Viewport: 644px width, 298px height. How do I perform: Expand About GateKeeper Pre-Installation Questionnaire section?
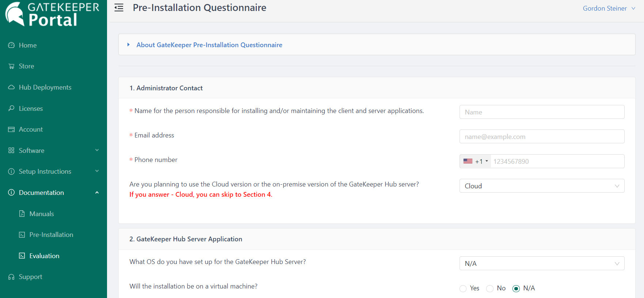[x=209, y=45]
